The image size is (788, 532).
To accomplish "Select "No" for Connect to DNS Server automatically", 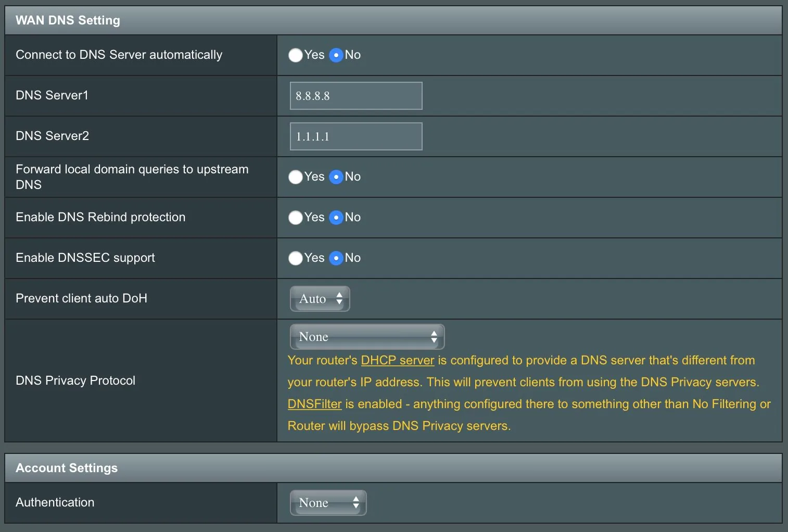I will pyautogui.click(x=336, y=55).
